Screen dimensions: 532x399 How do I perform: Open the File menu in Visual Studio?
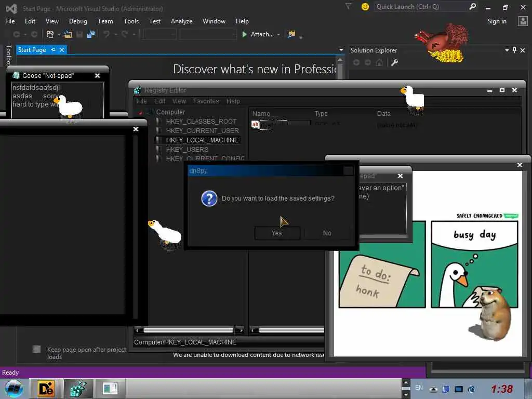coord(10,21)
